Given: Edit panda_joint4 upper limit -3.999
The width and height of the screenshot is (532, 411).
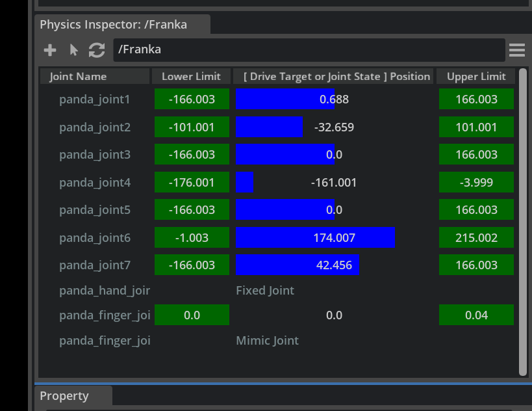Looking at the screenshot, I should pyautogui.click(x=476, y=182).
